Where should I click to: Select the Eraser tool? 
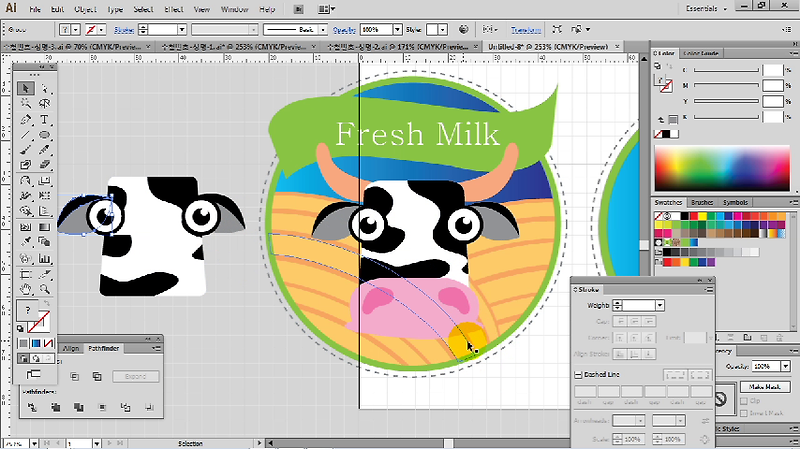pos(45,165)
